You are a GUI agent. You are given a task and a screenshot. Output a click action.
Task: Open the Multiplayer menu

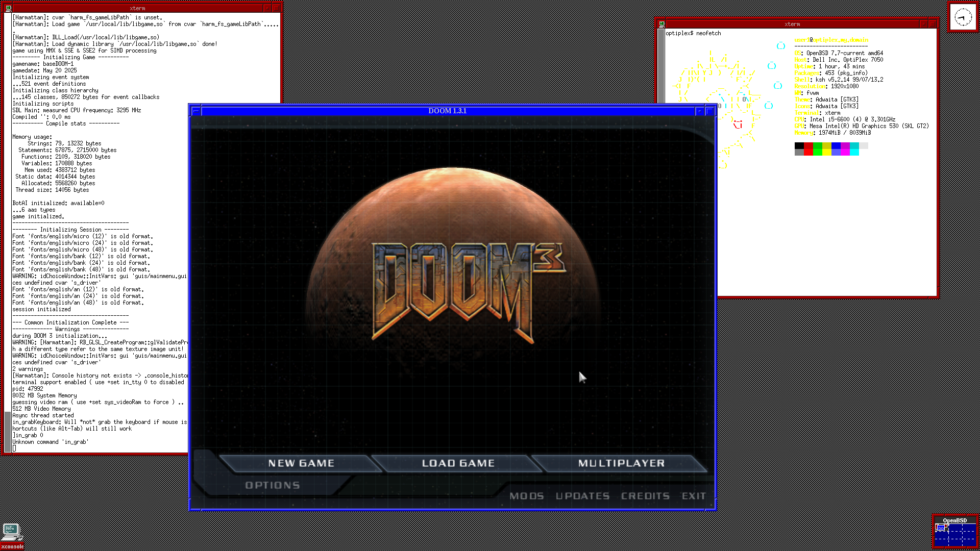click(621, 463)
